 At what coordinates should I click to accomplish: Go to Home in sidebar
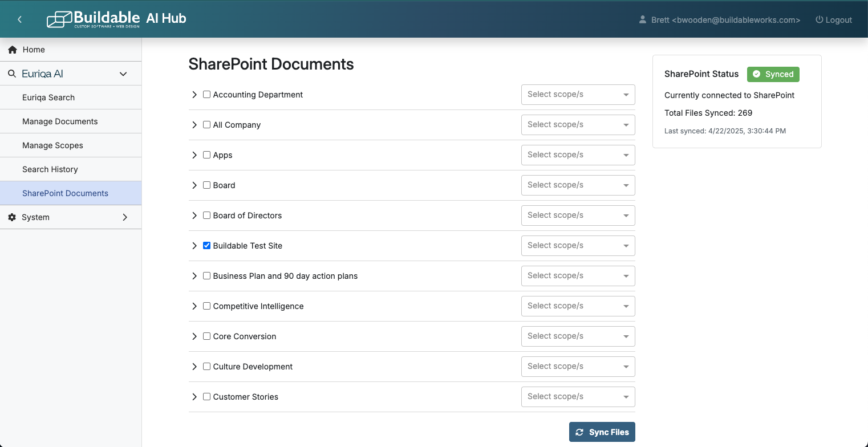[x=71, y=50]
